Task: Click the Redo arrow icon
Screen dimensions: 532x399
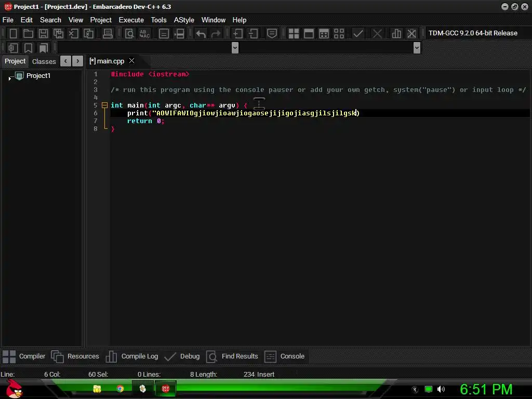Action: [216, 33]
